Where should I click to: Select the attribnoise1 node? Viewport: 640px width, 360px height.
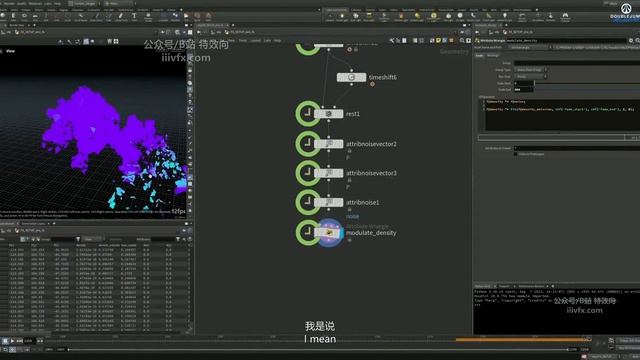tap(329, 202)
